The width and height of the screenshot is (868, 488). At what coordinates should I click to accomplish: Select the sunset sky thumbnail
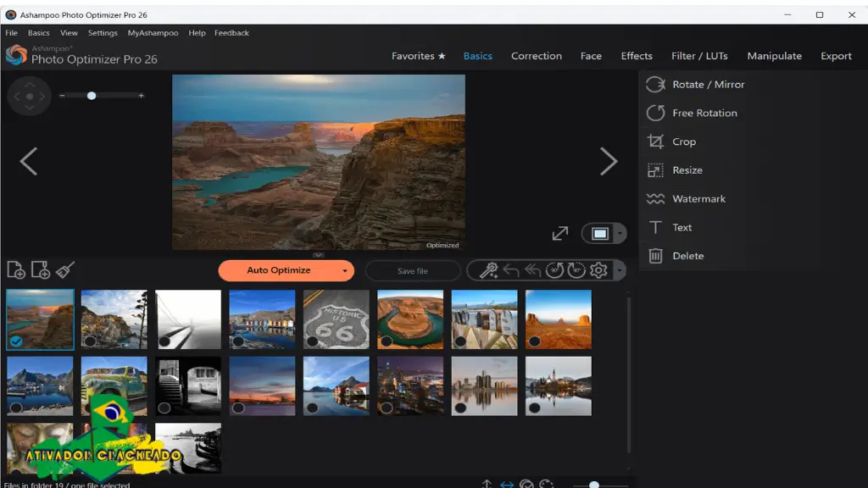point(263,385)
